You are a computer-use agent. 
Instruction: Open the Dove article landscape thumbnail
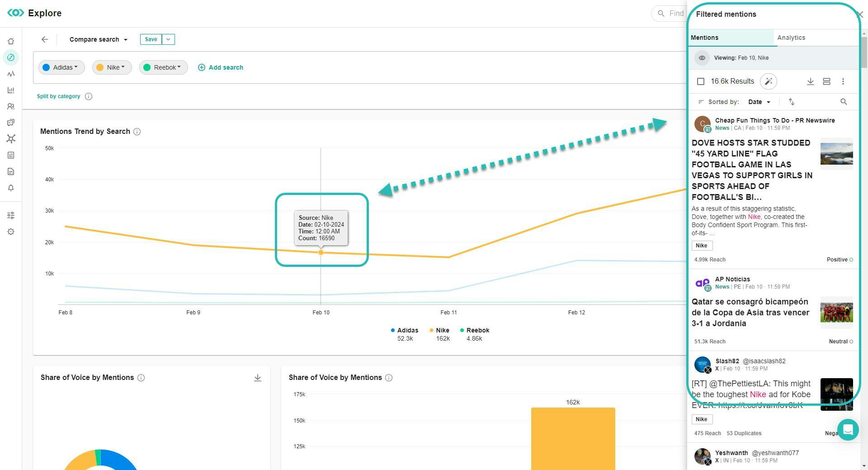point(836,154)
